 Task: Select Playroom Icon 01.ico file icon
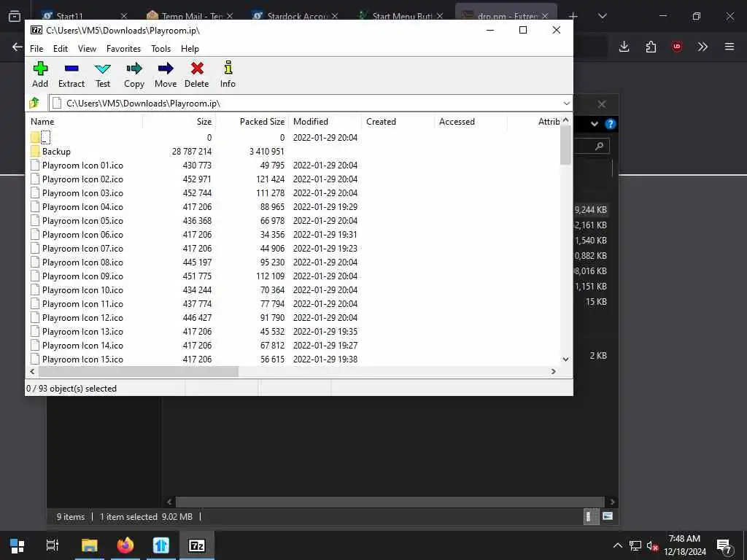tap(35, 166)
